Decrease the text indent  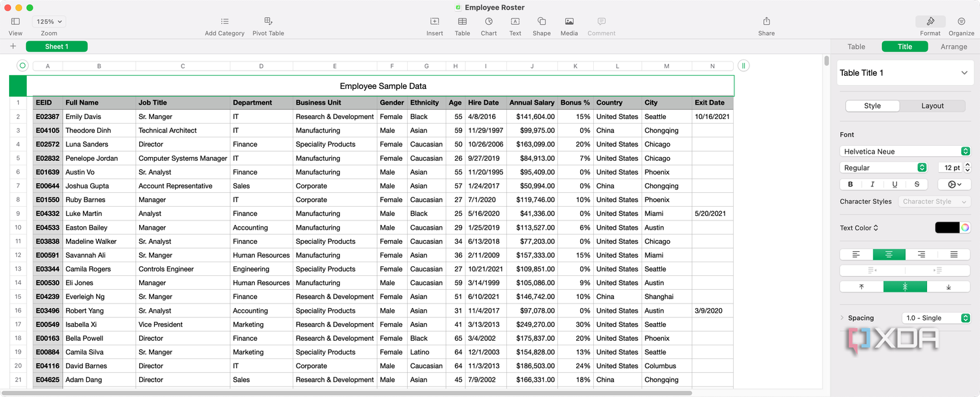pyautogui.click(x=872, y=270)
